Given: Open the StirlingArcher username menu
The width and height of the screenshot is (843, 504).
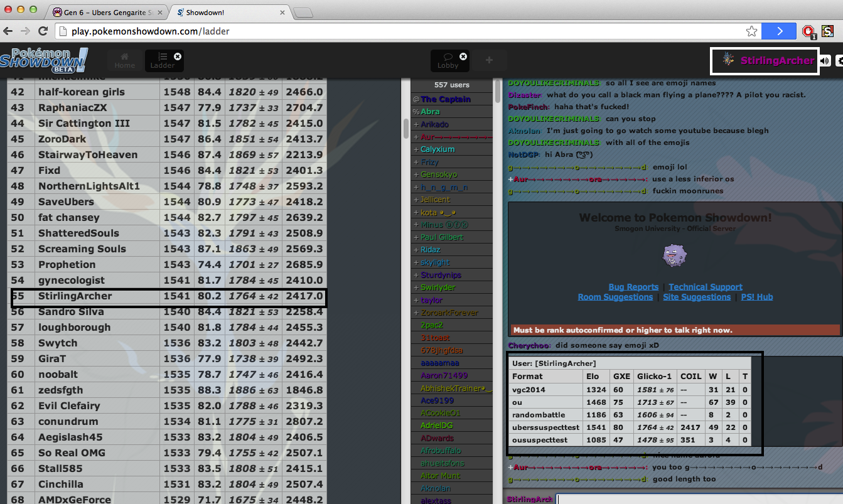Looking at the screenshot, I should (776, 61).
